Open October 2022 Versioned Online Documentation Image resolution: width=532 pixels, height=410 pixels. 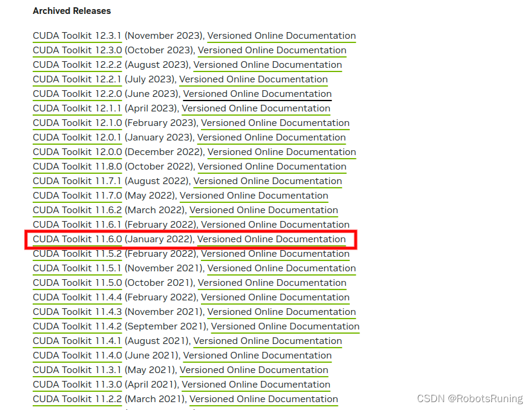tap(272, 167)
